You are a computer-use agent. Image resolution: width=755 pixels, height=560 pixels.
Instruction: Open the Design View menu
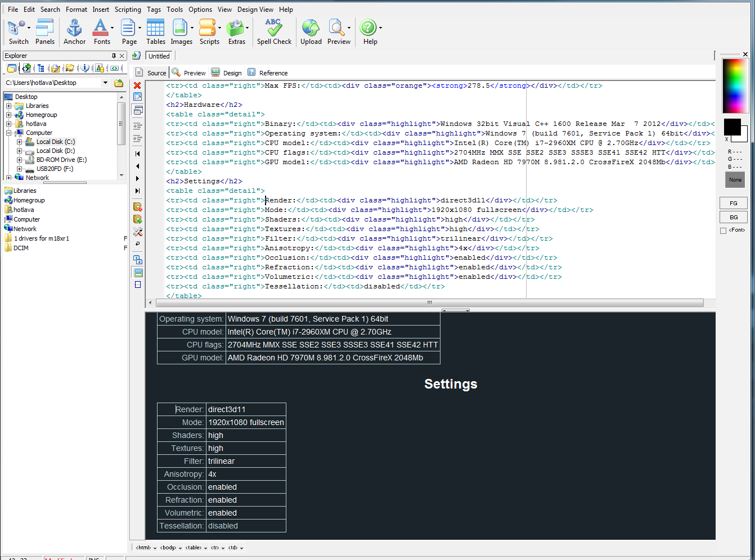pyautogui.click(x=255, y=10)
